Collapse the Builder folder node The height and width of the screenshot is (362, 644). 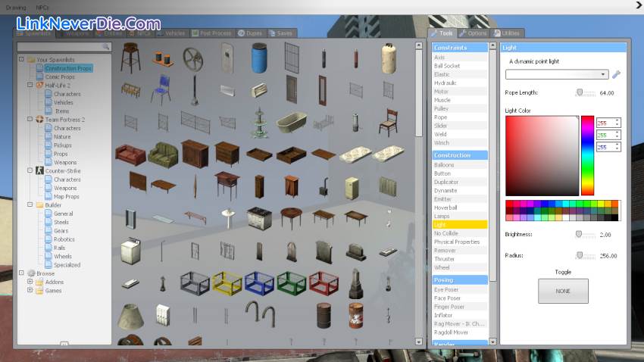(20, 205)
